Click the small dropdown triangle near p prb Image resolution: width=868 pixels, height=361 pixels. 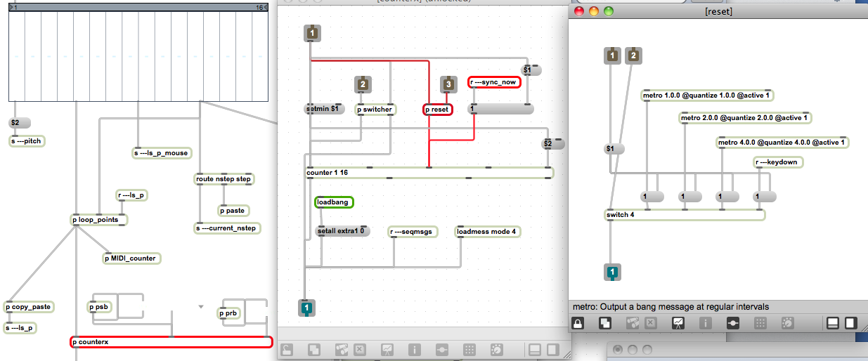(201, 307)
